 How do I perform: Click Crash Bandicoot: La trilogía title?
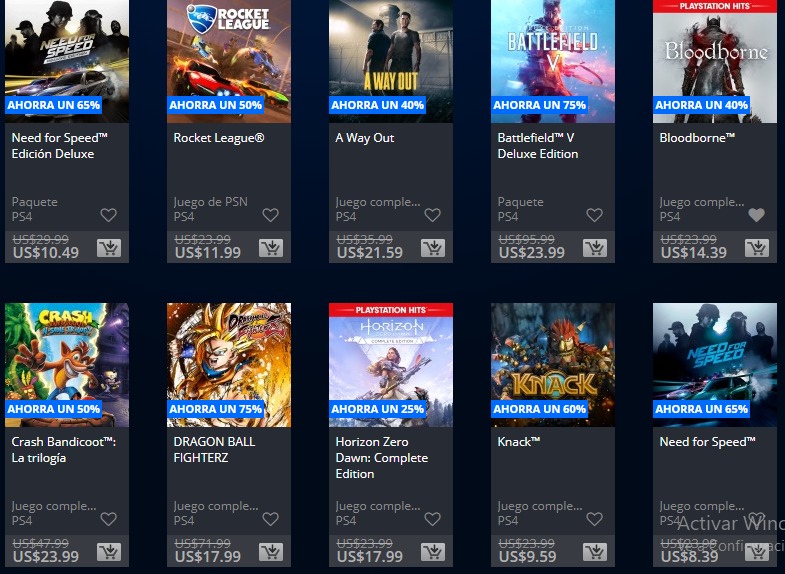click(x=63, y=449)
